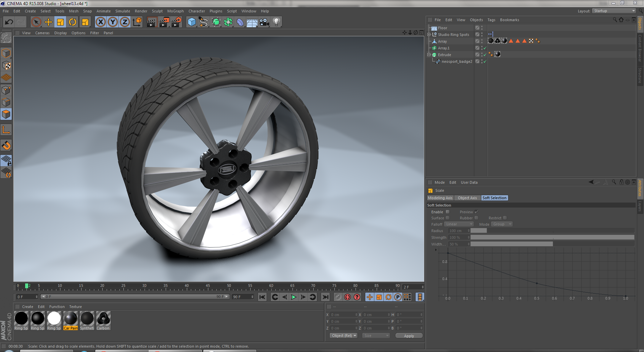Expand the Studio Ring Spots object
Screen dimensions: 644x352
coord(429,35)
